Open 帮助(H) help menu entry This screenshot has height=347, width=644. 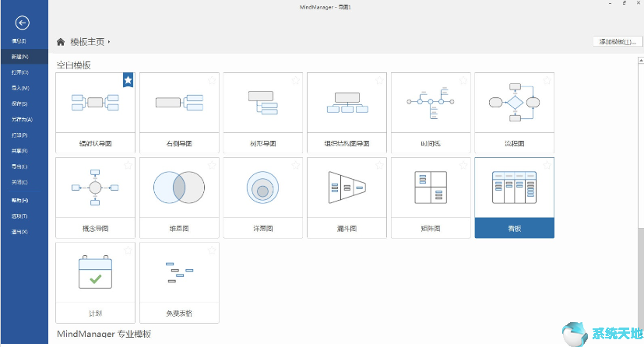point(19,201)
